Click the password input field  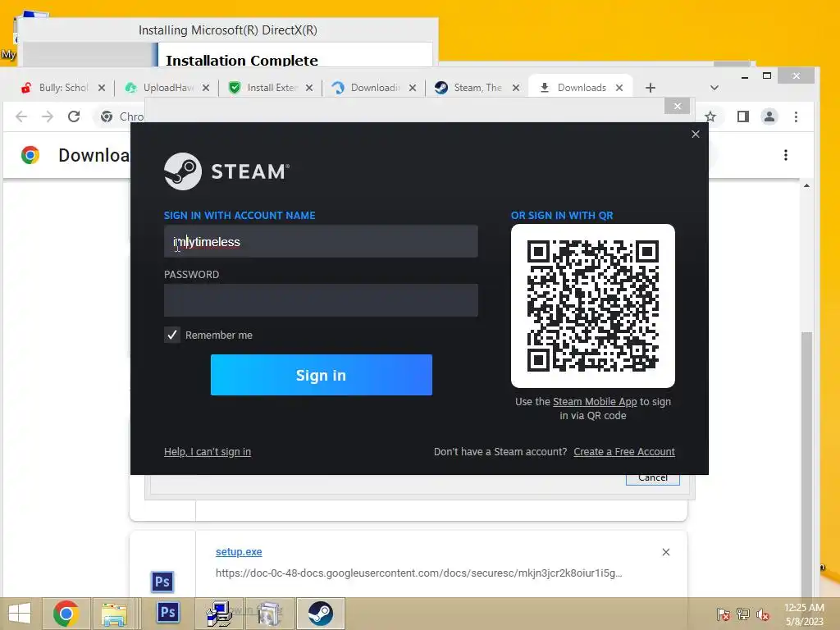[321, 300]
